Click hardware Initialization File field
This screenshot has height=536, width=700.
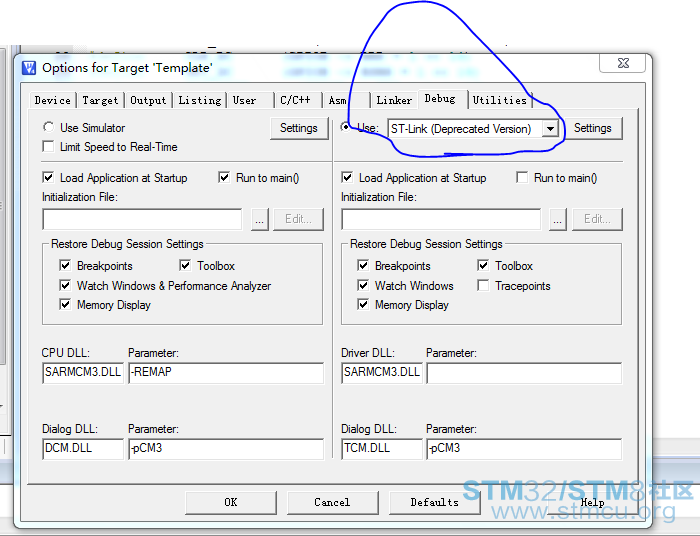(x=441, y=219)
